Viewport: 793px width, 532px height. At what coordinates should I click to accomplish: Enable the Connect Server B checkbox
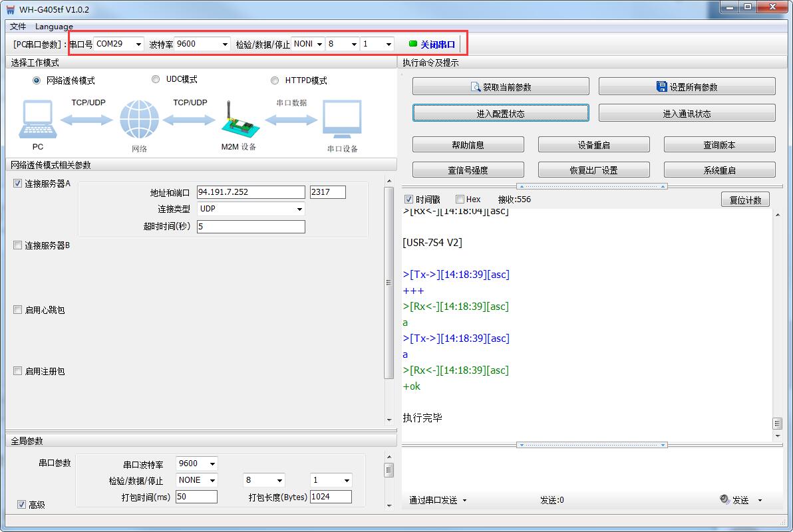tap(18, 245)
